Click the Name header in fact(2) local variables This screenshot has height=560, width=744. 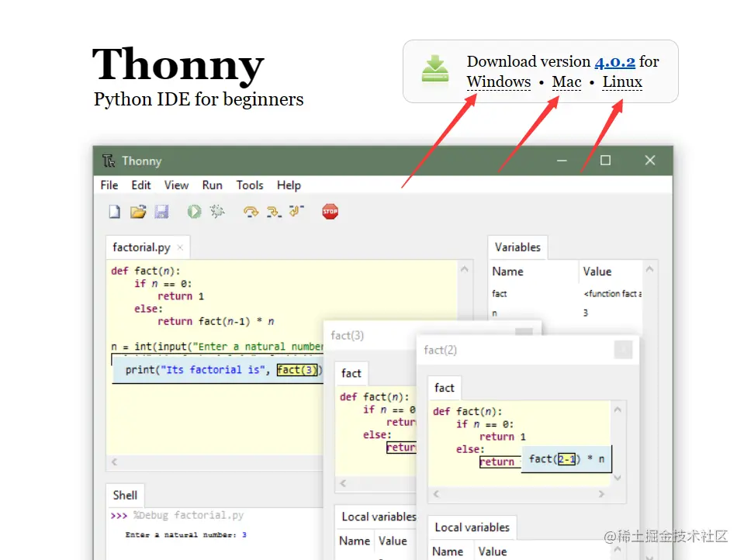pos(448,551)
